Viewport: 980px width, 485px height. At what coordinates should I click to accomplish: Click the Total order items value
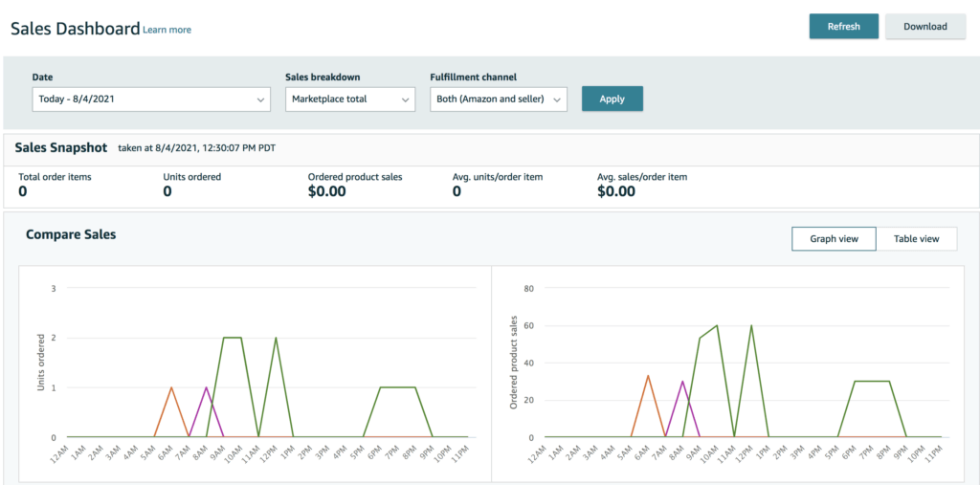tap(23, 191)
